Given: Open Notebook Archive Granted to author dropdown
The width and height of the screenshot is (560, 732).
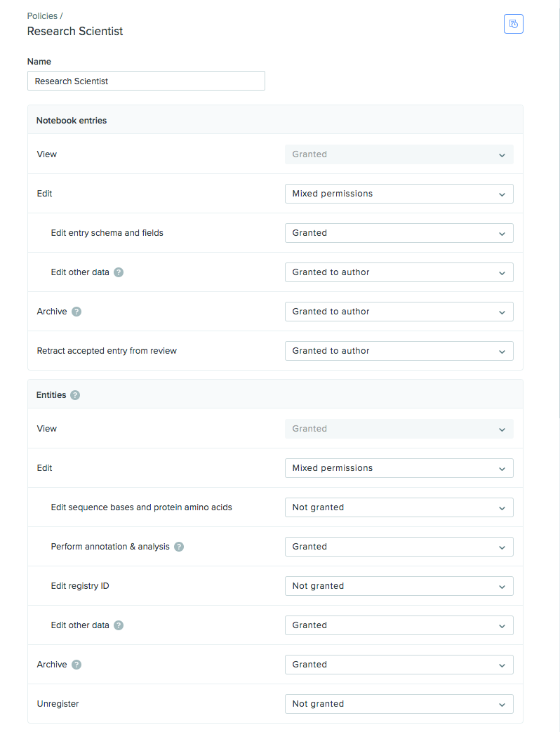Looking at the screenshot, I should pos(399,312).
